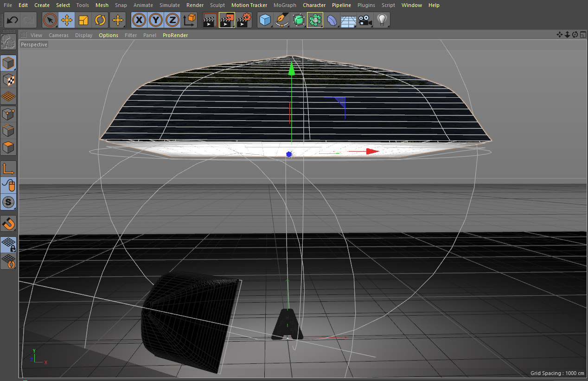
Task: Toggle Z-axis lock
Action: (173, 20)
